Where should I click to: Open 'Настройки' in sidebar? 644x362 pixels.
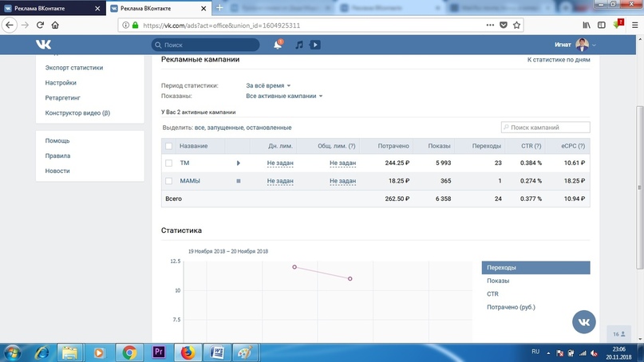tap(61, 82)
